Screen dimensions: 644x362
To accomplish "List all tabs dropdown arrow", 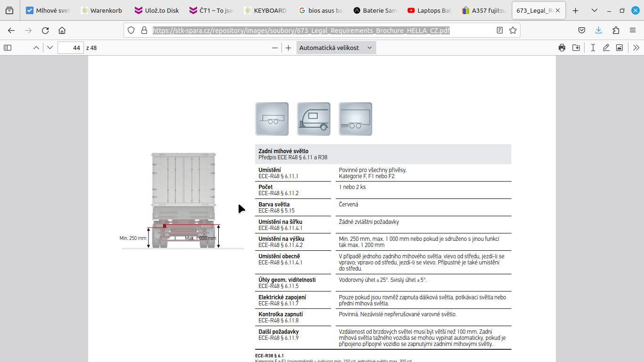I will (594, 10).
